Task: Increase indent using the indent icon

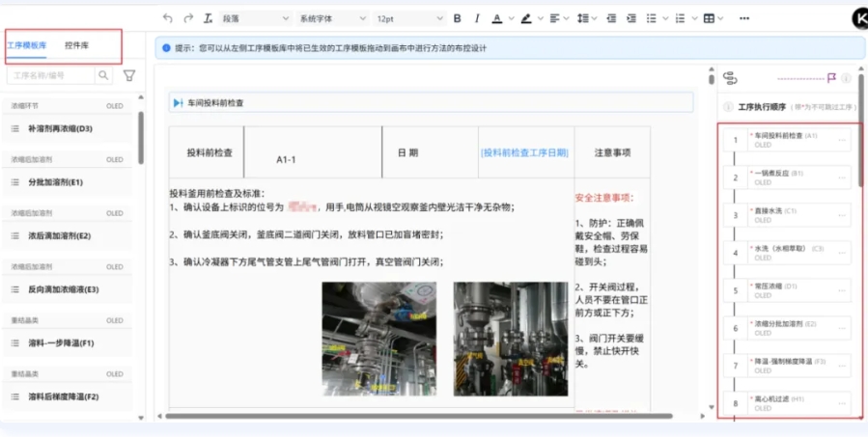Action: tap(609, 18)
